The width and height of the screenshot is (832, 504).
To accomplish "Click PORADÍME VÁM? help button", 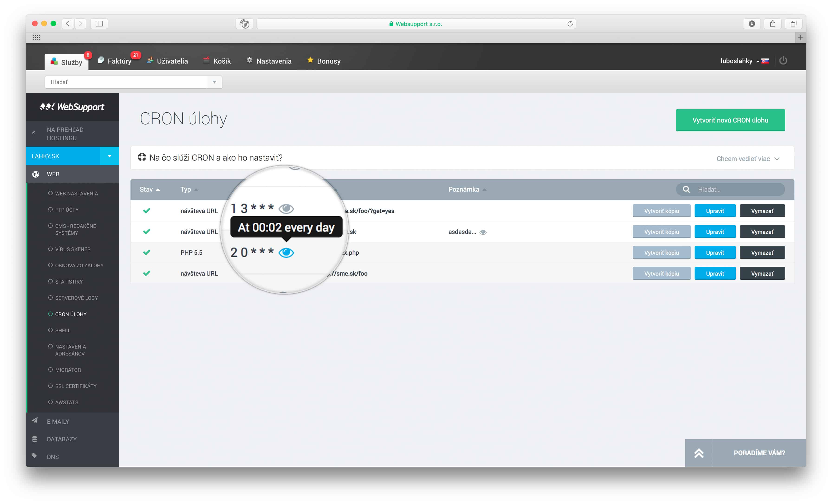I will (x=759, y=453).
